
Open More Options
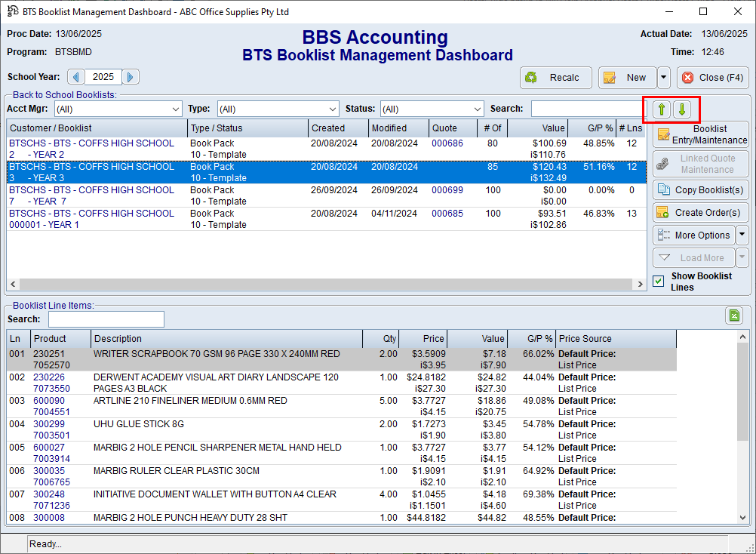tap(693, 235)
